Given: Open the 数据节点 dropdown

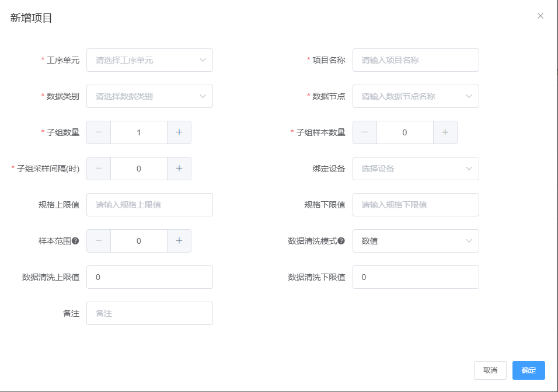Looking at the screenshot, I should coord(416,96).
